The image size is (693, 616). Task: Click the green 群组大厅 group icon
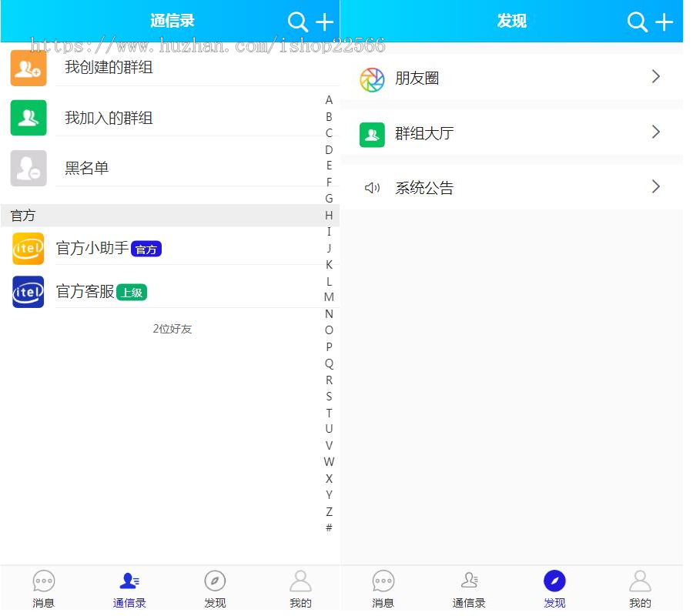pos(372,135)
